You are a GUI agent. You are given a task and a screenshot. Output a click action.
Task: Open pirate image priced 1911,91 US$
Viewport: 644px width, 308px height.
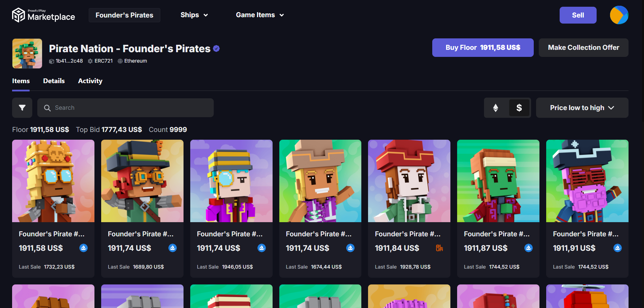click(x=587, y=181)
